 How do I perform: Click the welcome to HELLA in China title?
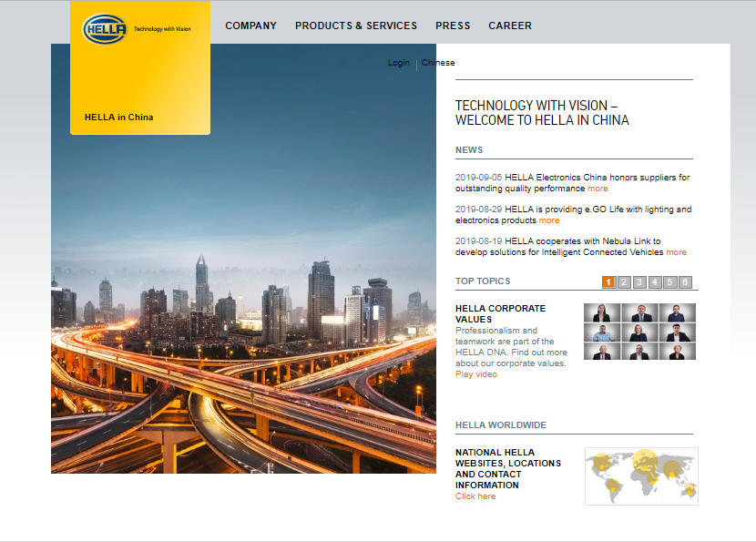[542, 113]
